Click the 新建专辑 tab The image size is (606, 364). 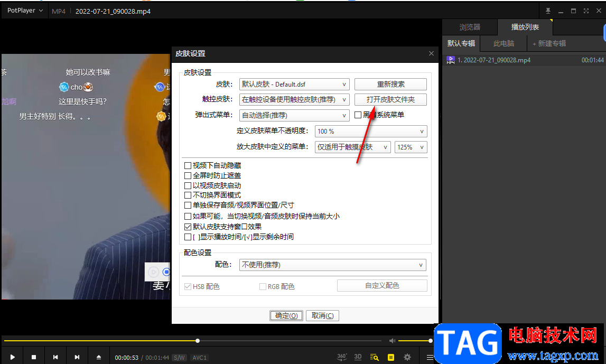click(x=549, y=43)
